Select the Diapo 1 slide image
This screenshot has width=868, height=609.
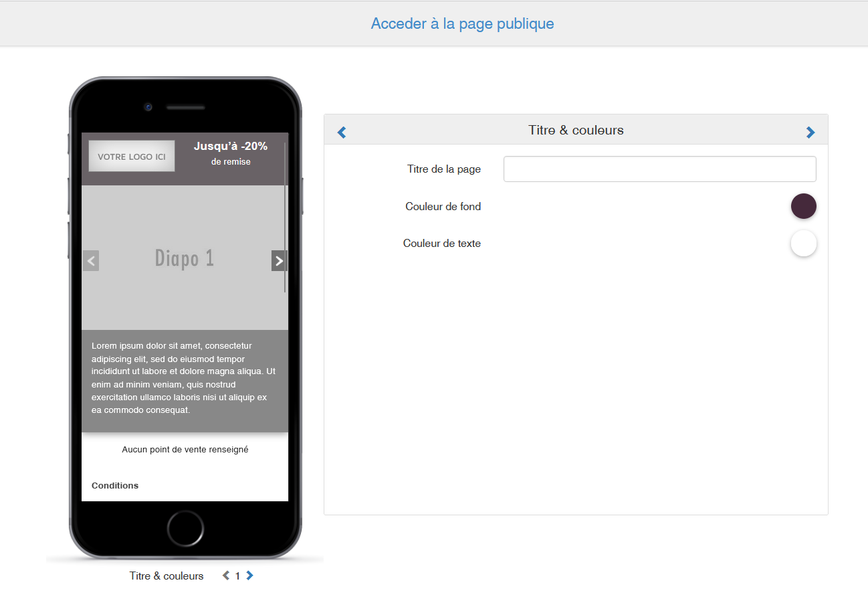pos(185,258)
